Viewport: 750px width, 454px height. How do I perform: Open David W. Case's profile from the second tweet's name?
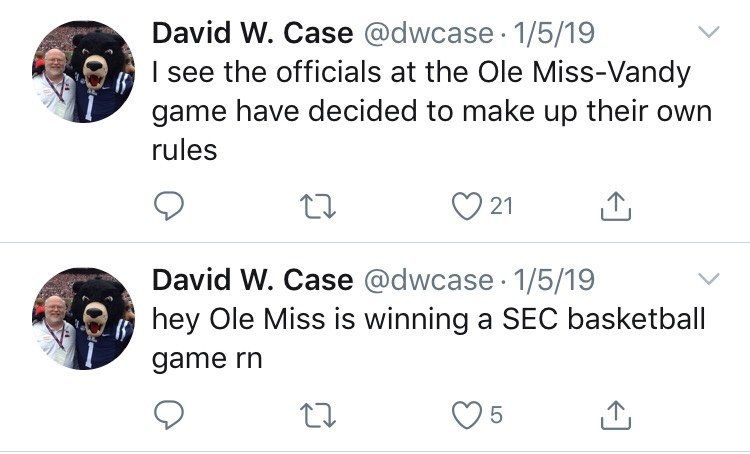(x=253, y=279)
